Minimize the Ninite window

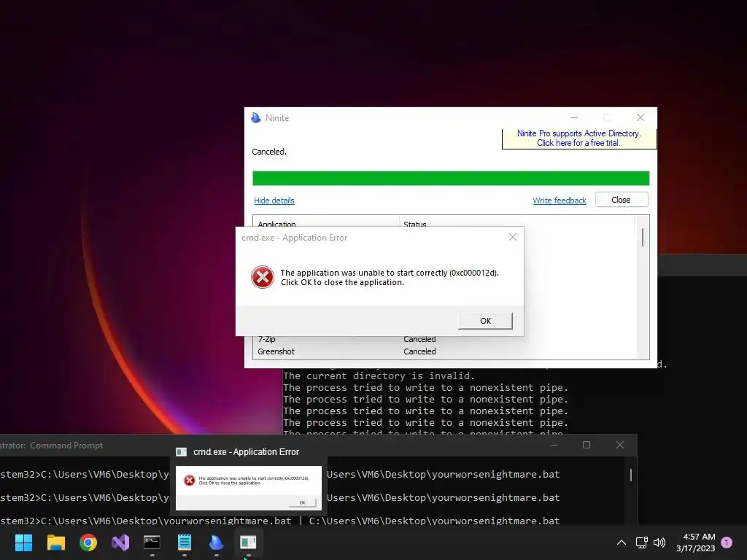click(574, 117)
